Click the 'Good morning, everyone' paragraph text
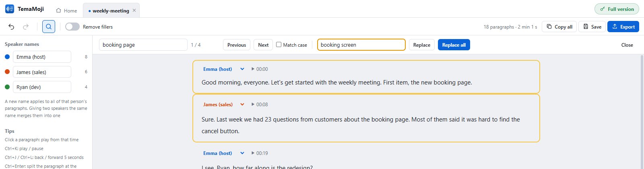644x169 pixels. (337, 82)
